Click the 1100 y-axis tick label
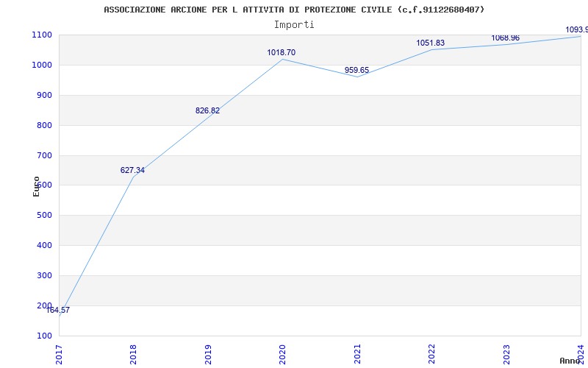 point(42,35)
